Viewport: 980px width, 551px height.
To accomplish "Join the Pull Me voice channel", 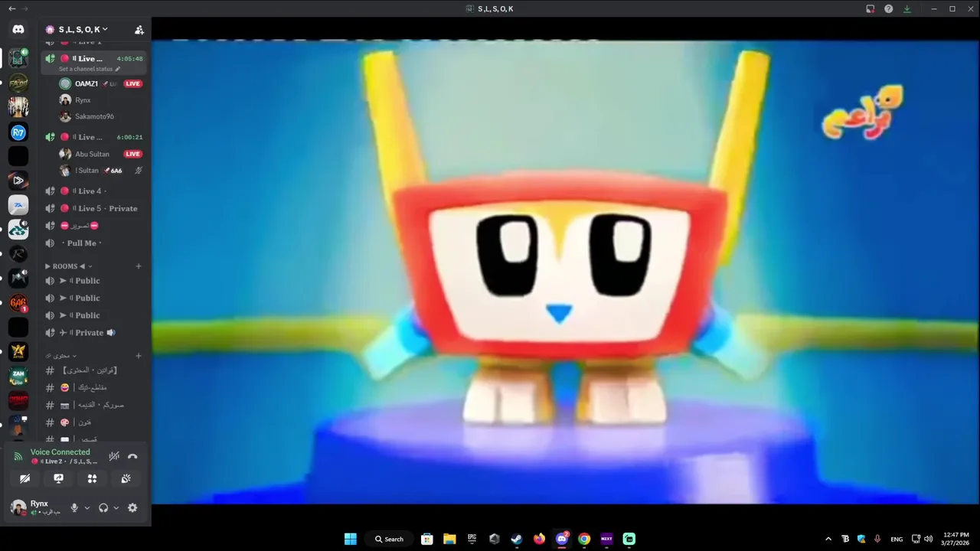I will click(x=93, y=243).
